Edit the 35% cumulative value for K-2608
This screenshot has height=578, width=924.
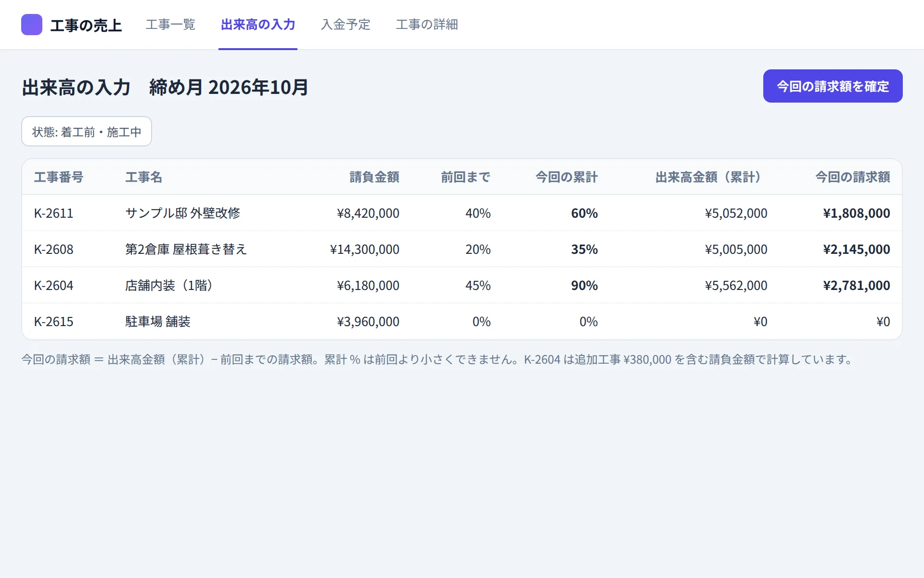click(584, 250)
